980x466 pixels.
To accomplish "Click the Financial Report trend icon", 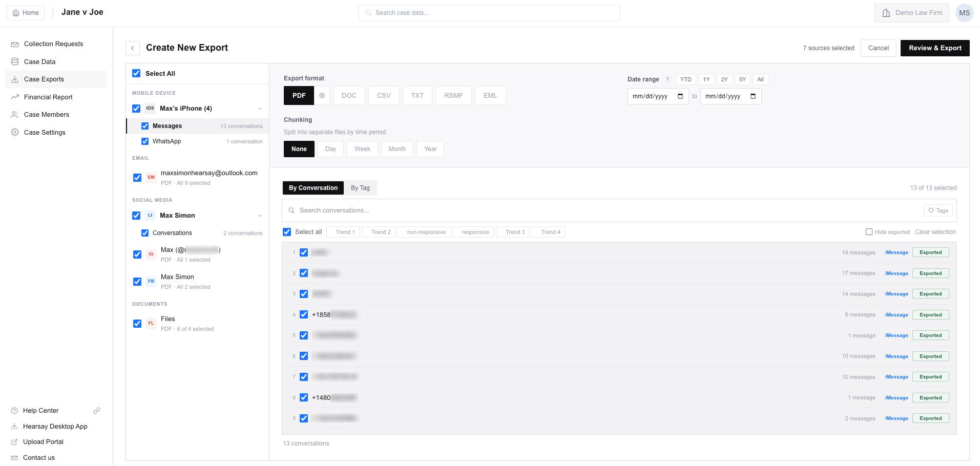I will [15, 97].
